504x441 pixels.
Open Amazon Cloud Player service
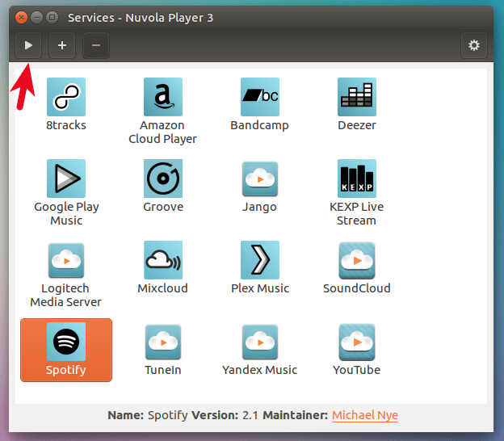(162, 98)
